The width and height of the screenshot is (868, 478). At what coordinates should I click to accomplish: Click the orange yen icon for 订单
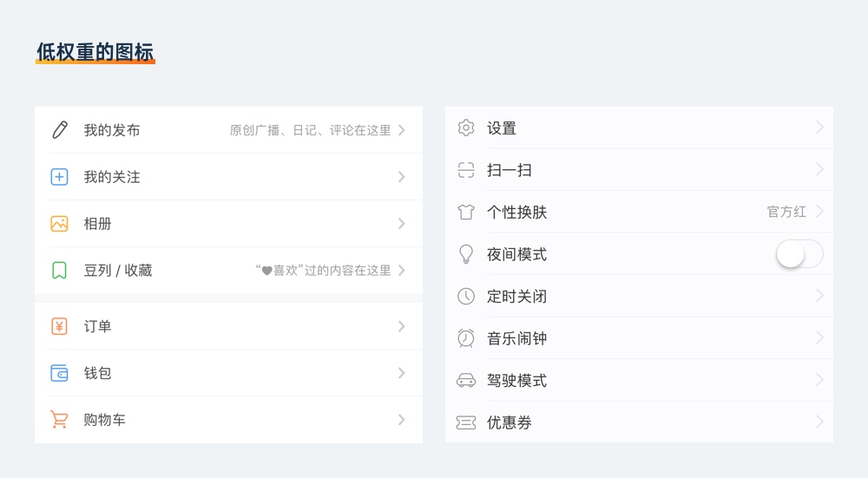[x=59, y=327]
